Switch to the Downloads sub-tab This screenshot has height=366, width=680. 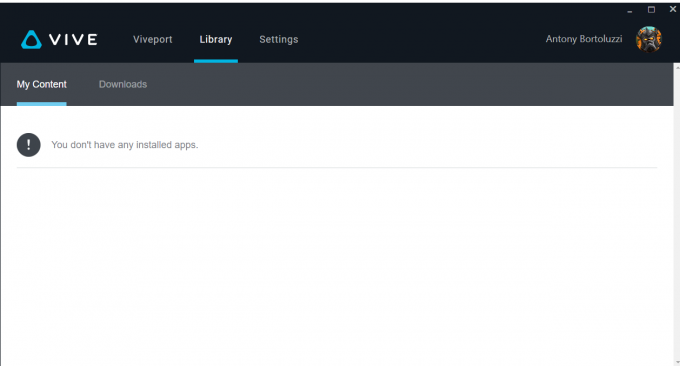pos(123,84)
